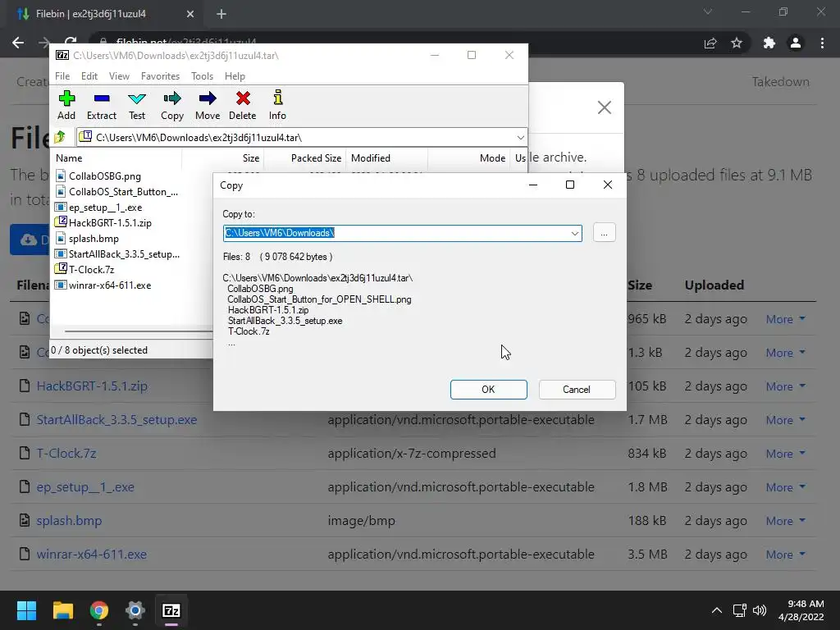Expand More dropdown for StartAllBack row

click(785, 420)
